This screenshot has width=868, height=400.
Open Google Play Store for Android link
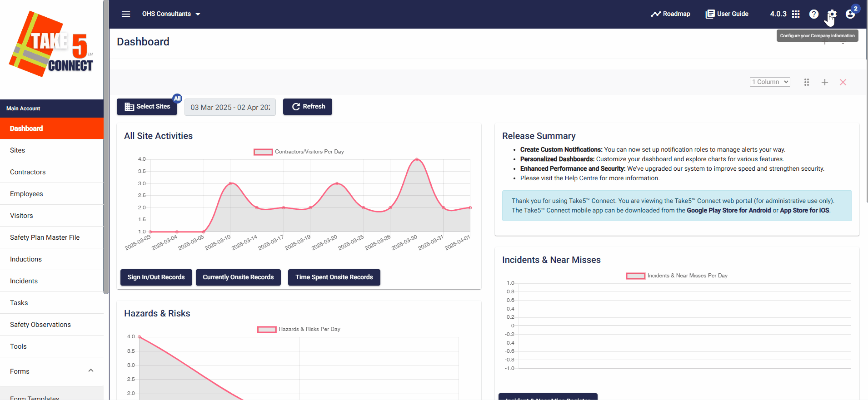(728, 210)
